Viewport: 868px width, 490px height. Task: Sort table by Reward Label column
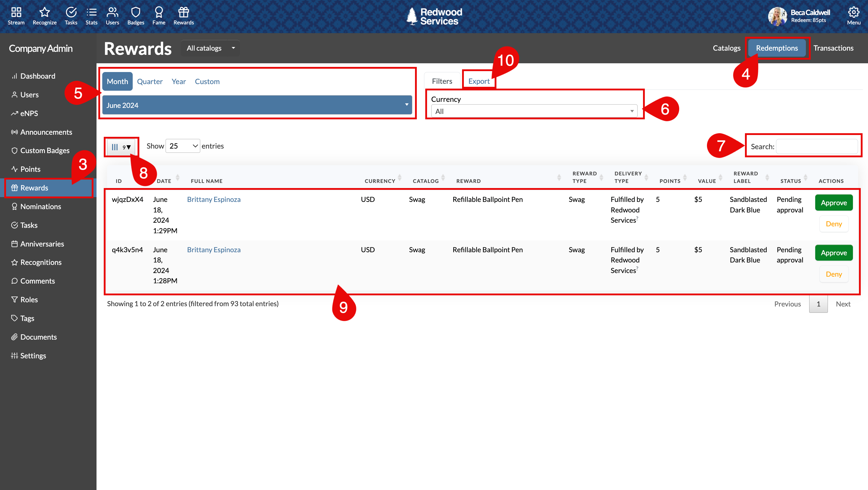[x=751, y=177]
